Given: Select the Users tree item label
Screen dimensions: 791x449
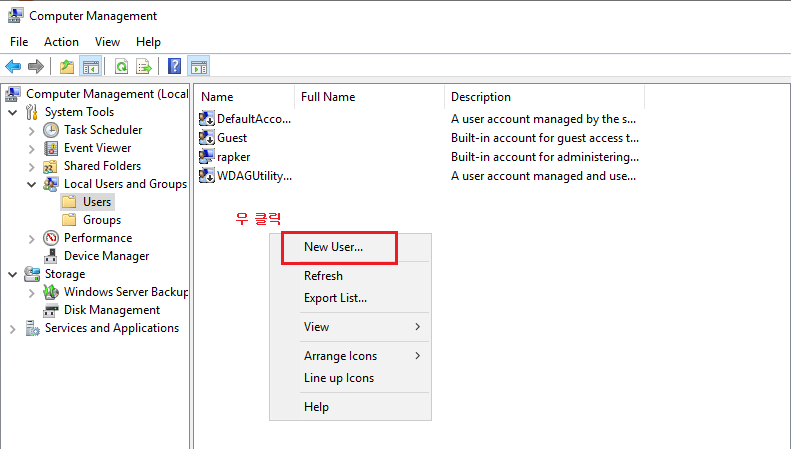Looking at the screenshot, I should point(97,202).
